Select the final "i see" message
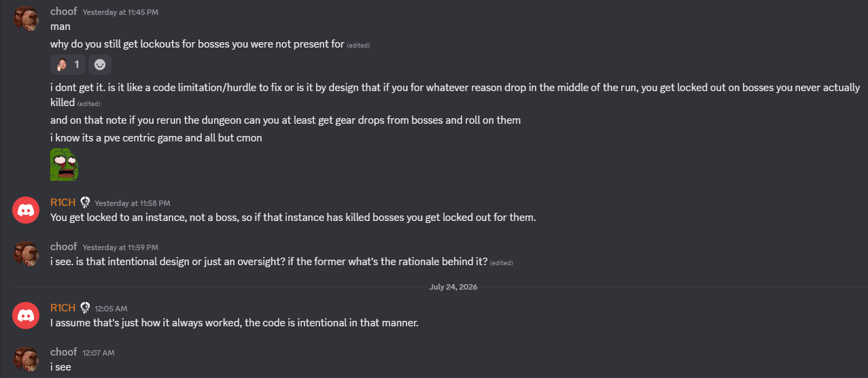Screen dimensions: 868x378 [60, 367]
